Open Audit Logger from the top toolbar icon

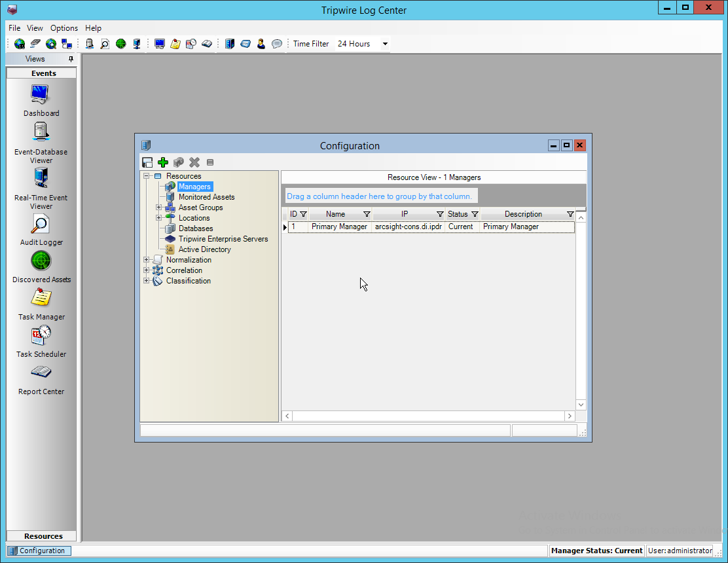pos(105,44)
